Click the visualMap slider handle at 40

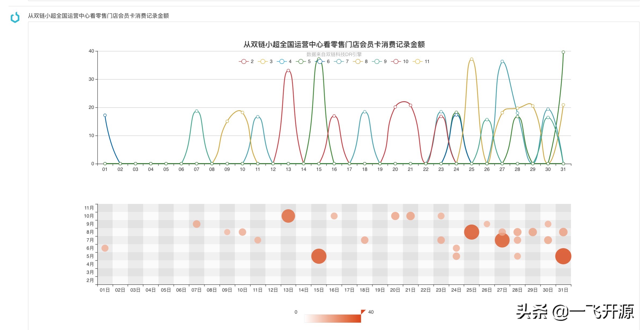[x=363, y=312]
